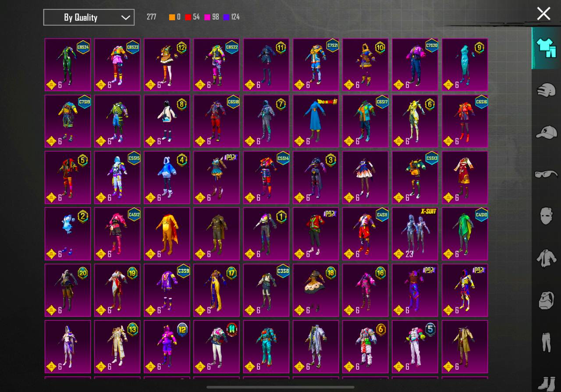Select the white hoodie outfit badged 8
Viewport: 561px width, 392px height.
click(167, 121)
